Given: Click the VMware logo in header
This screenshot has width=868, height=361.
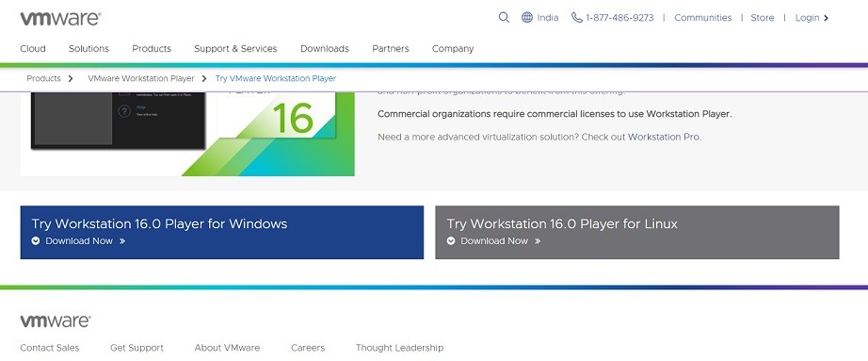Looking at the screenshot, I should (60, 18).
